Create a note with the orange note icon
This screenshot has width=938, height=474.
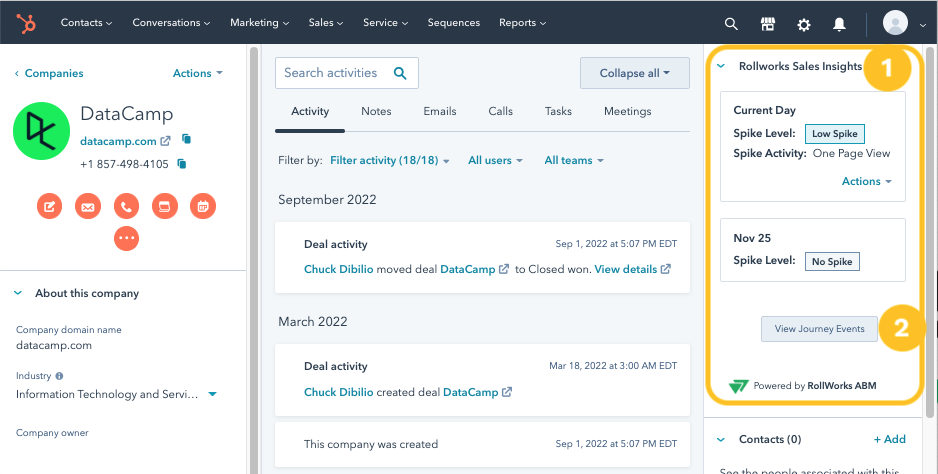pyautogui.click(x=49, y=207)
